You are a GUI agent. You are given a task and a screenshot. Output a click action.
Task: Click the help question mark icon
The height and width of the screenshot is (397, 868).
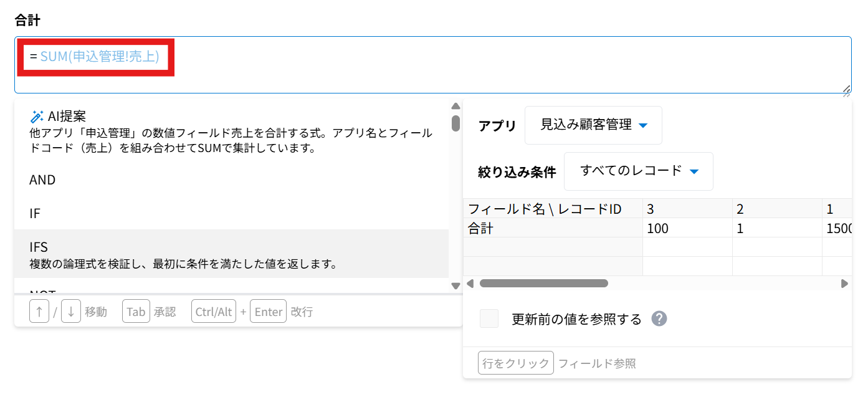point(659,319)
